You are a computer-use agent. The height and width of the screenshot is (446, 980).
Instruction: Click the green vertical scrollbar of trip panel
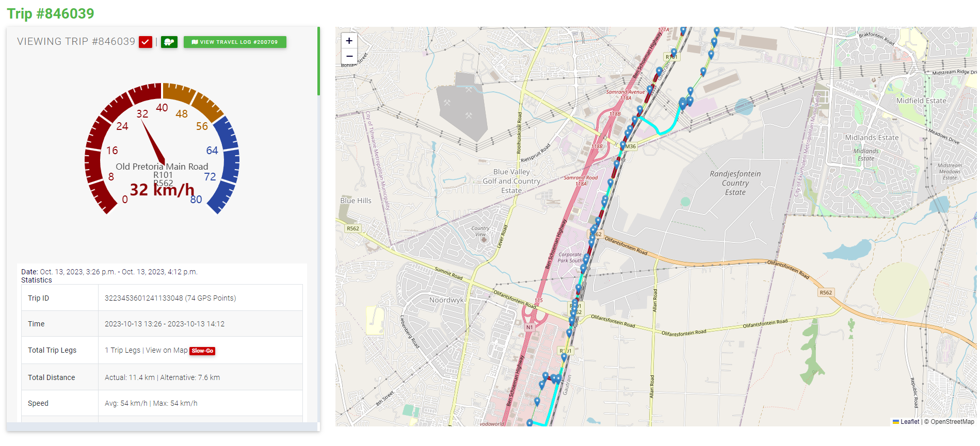click(318, 61)
